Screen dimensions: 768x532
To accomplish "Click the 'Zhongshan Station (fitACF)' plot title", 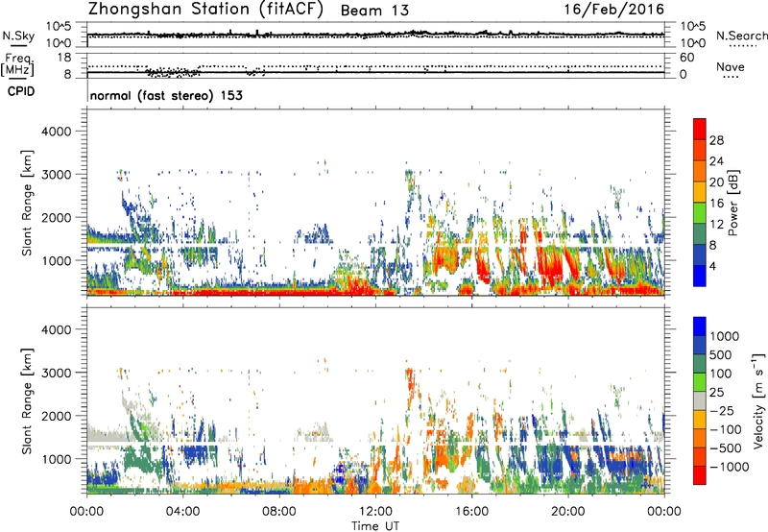I will point(205,10).
